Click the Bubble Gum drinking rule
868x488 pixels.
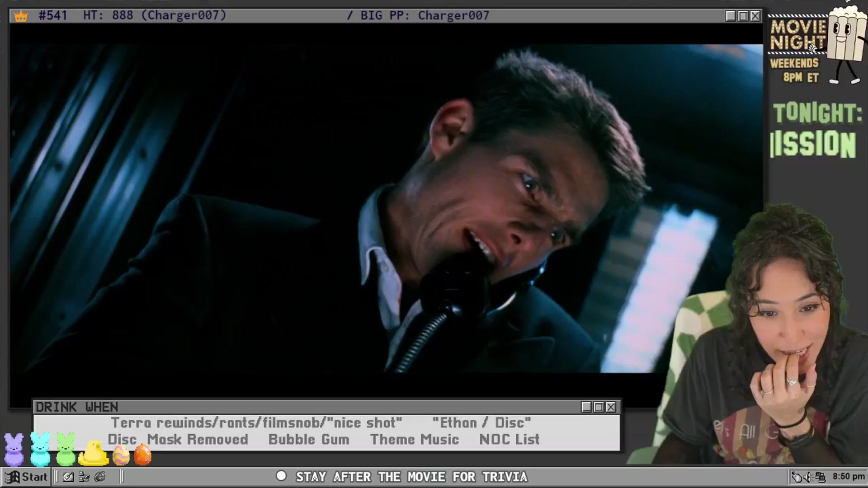coord(309,439)
